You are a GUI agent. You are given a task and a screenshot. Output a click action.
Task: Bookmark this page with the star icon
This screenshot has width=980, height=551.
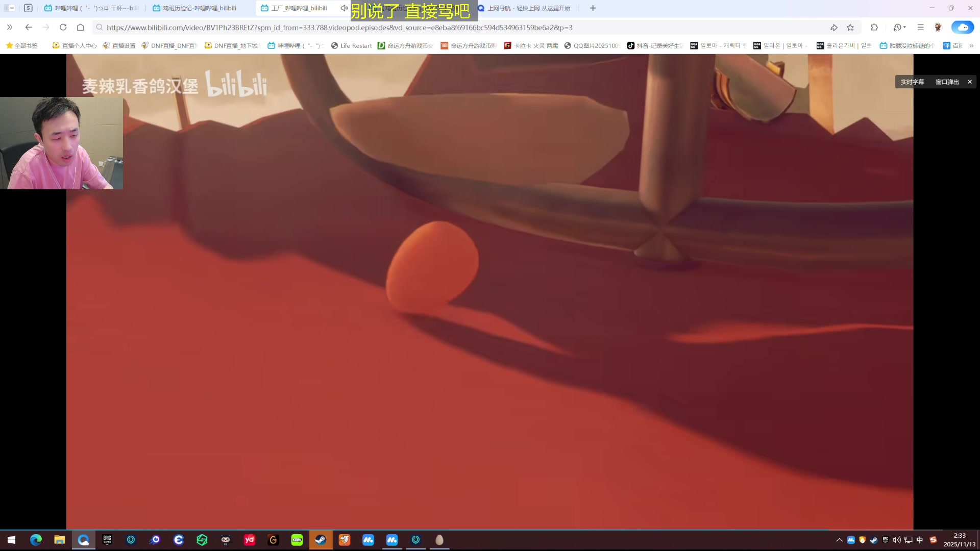tap(850, 28)
